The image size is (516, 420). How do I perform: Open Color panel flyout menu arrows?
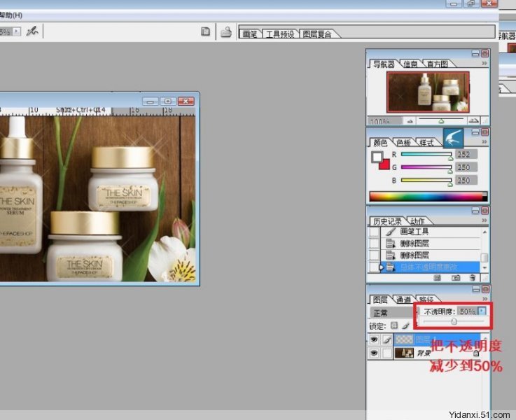484,142
